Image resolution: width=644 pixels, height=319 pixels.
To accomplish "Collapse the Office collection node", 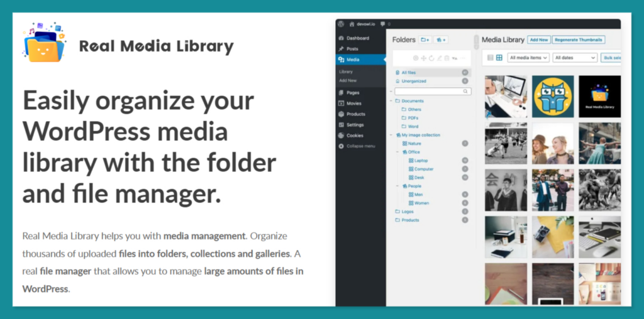I will pos(397,152).
